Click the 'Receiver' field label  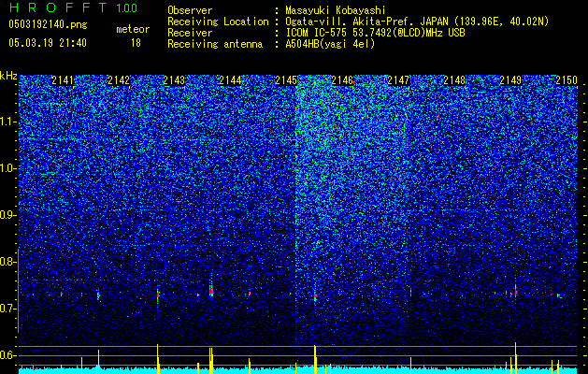(x=190, y=33)
